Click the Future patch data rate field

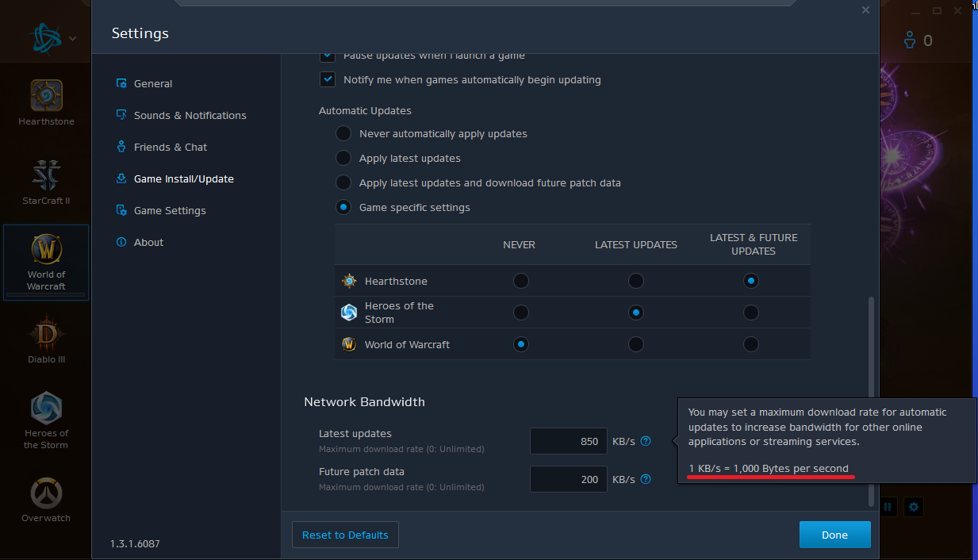[569, 479]
